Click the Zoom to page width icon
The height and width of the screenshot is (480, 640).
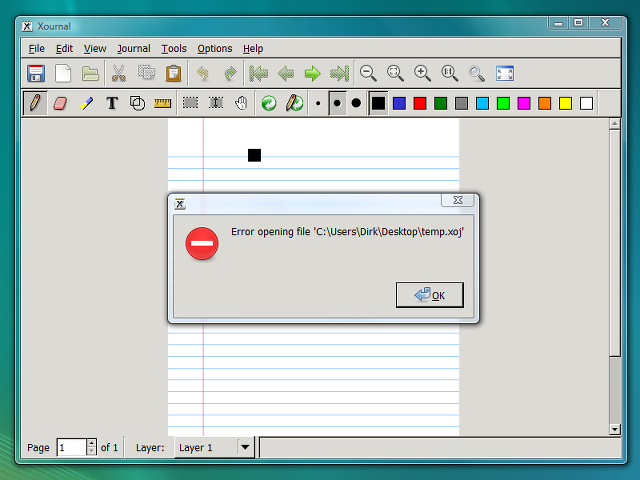coord(395,73)
